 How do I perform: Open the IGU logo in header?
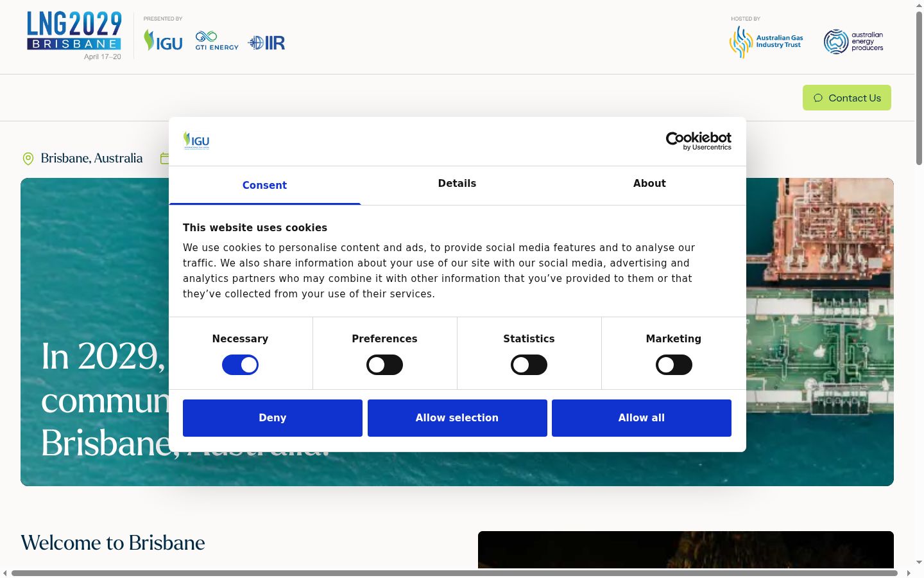point(163,41)
